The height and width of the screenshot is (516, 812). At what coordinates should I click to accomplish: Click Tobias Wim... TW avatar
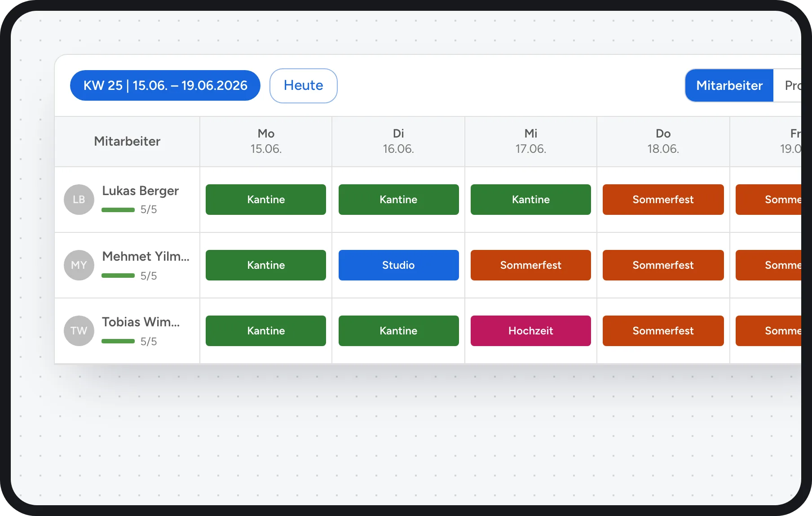[x=79, y=331]
